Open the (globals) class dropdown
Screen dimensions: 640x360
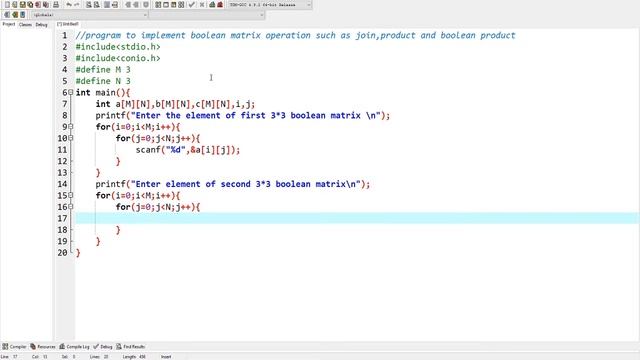click(89, 15)
